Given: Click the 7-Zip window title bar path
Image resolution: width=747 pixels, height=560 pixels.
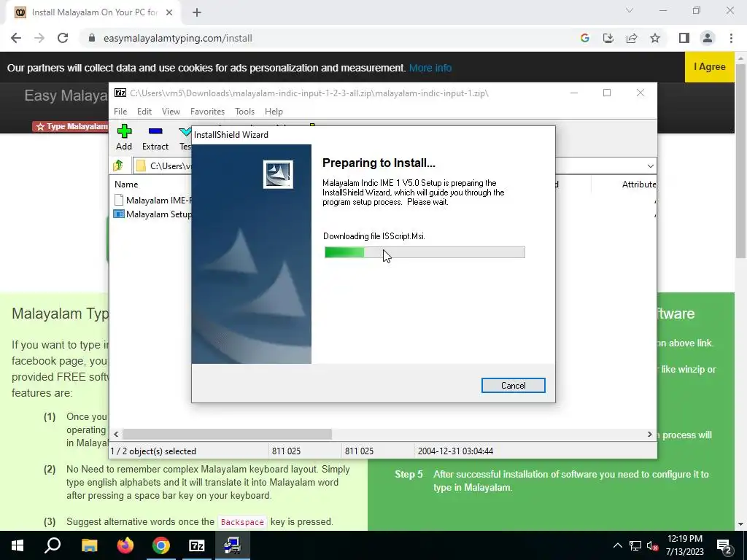Looking at the screenshot, I should coord(309,93).
